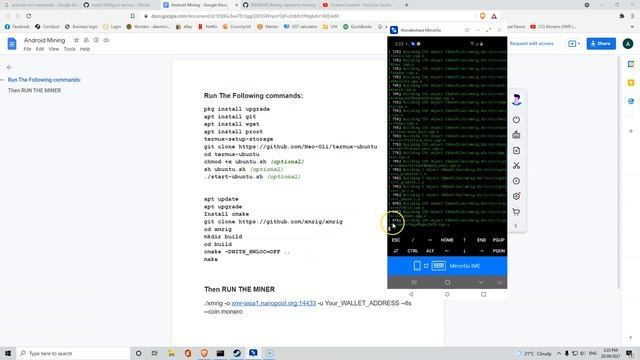Click the Google Docs home icon
The image size is (640, 360).
[12, 44]
